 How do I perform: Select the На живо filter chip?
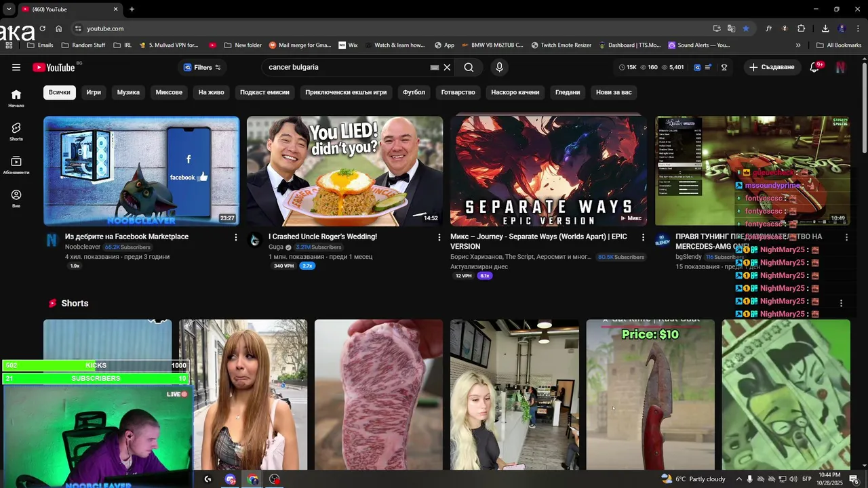pos(211,92)
